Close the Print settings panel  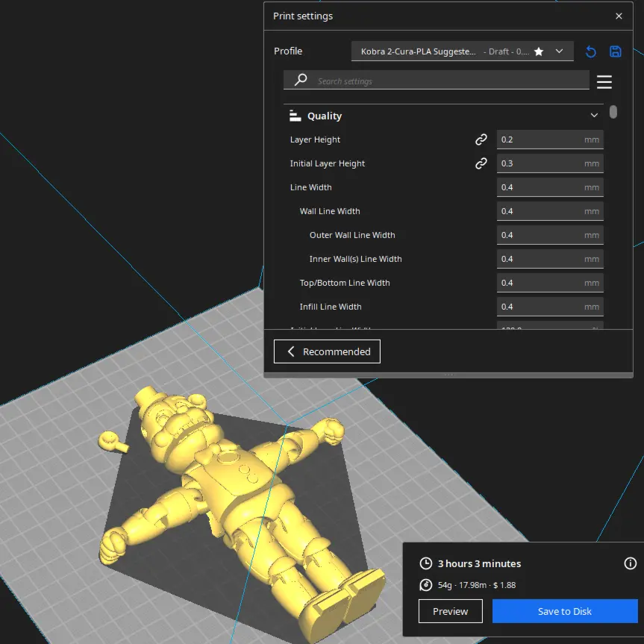pyautogui.click(x=619, y=16)
